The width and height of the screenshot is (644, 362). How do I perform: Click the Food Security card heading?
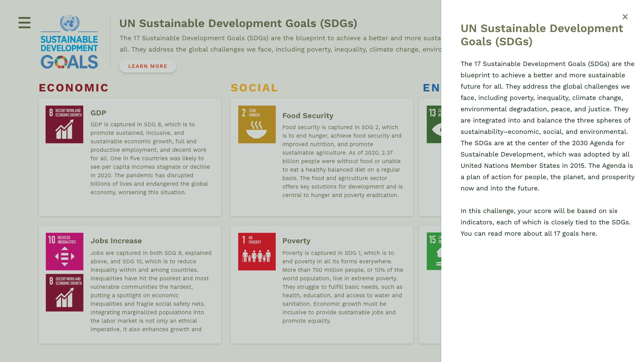[308, 116]
